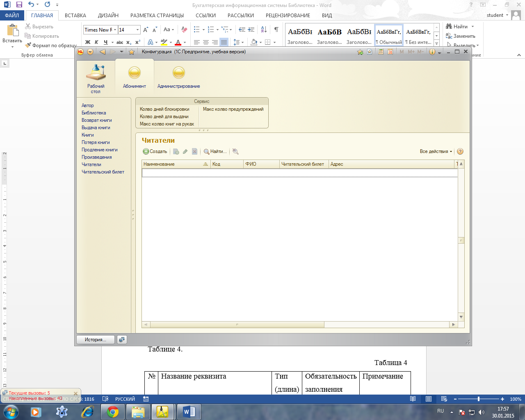Click Найти... button in Читатели toolbar
The height and width of the screenshot is (420, 525).
(215, 151)
